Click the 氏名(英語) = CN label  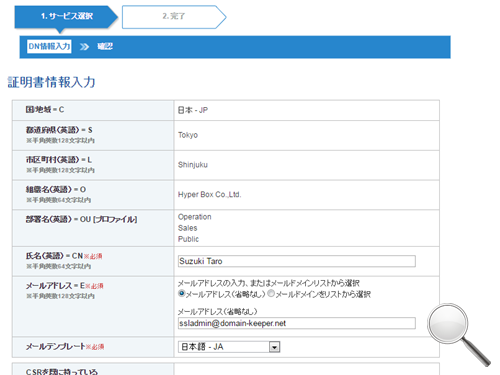(54, 256)
